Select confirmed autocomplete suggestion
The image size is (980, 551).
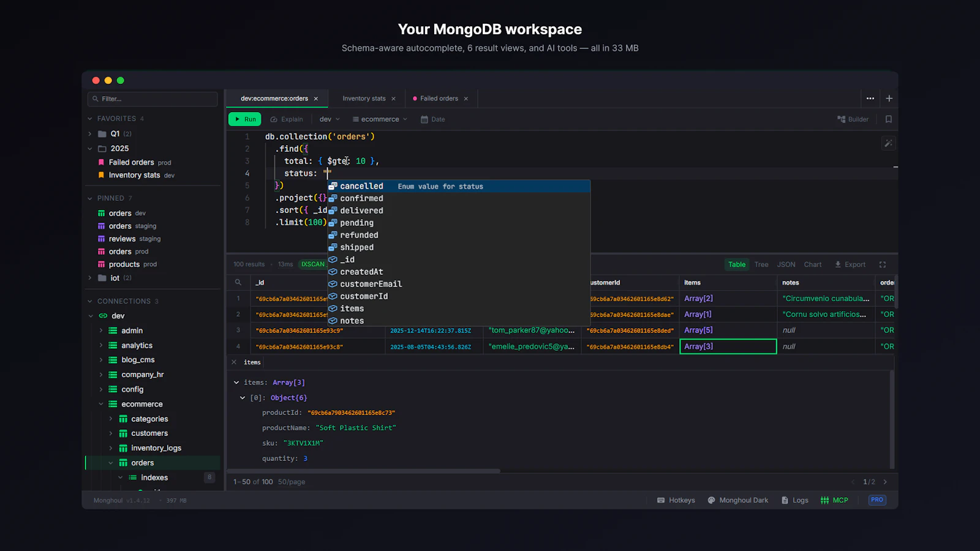click(459, 198)
